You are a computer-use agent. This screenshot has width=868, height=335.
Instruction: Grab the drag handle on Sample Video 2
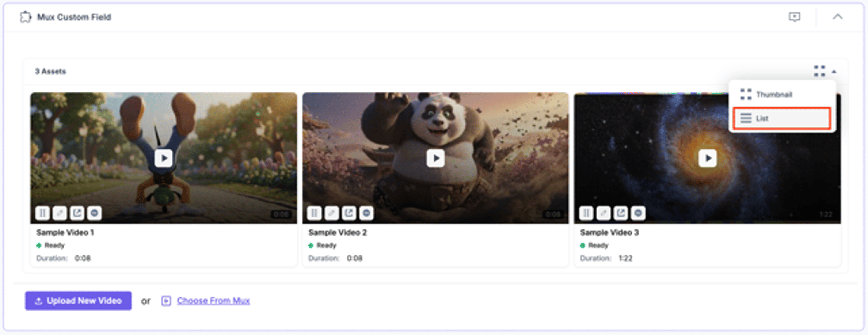[x=314, y=213]
